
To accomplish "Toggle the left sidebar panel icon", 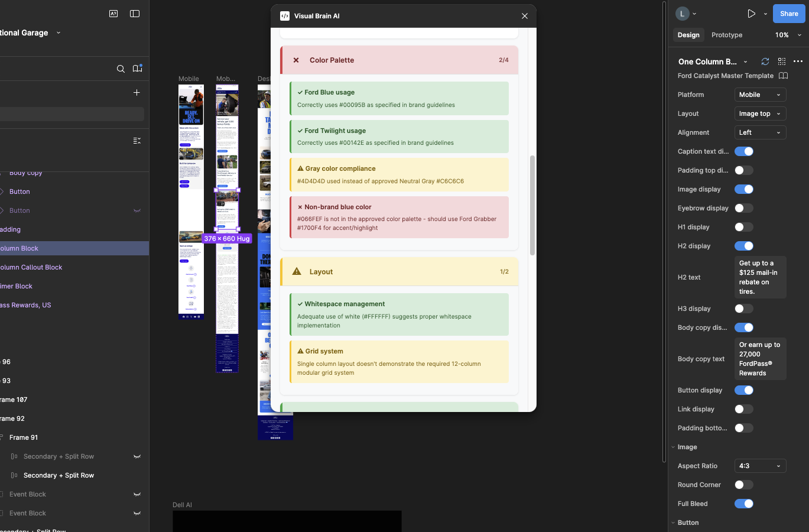I will pyautogui.click(x=135, y=14).
